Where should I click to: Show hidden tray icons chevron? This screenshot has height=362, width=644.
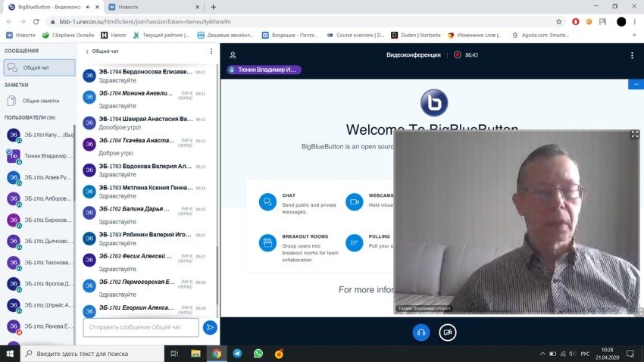click(542, 354)
